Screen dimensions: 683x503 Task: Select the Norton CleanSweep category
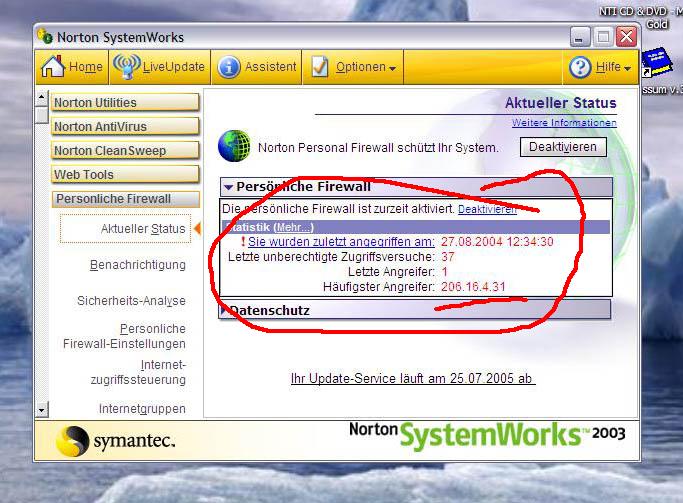pyautogui.click(x=125, y=150)
